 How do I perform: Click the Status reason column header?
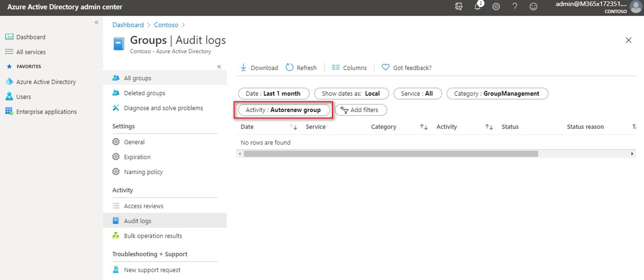[585, 127]
